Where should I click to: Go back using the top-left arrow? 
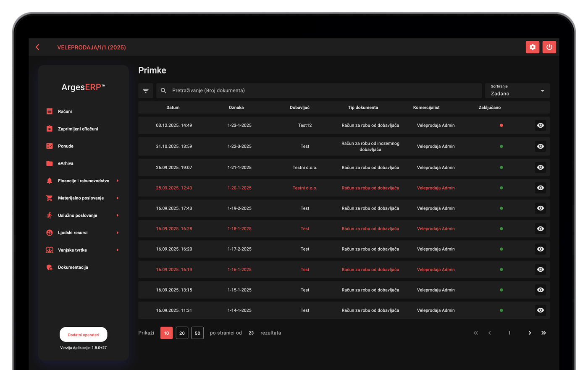[x=38, y=47]
